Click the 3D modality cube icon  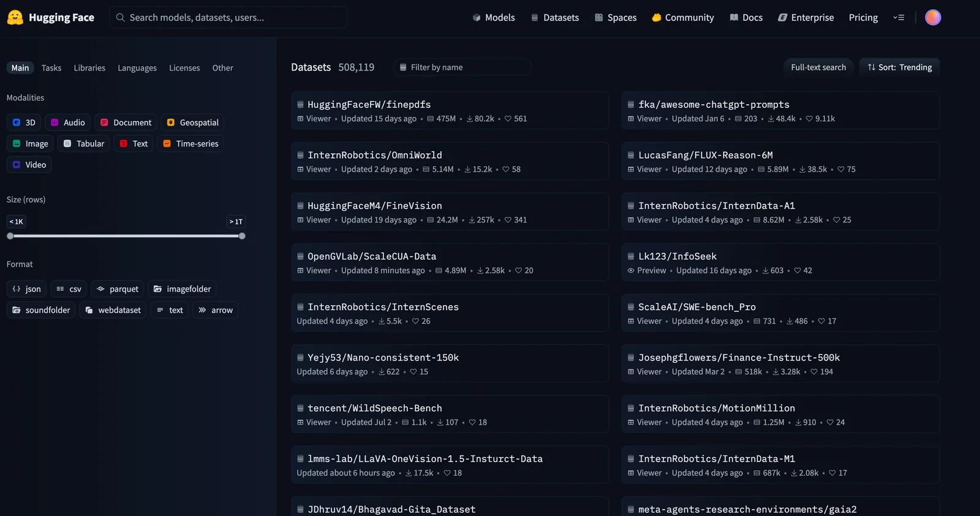pos(17,123)
